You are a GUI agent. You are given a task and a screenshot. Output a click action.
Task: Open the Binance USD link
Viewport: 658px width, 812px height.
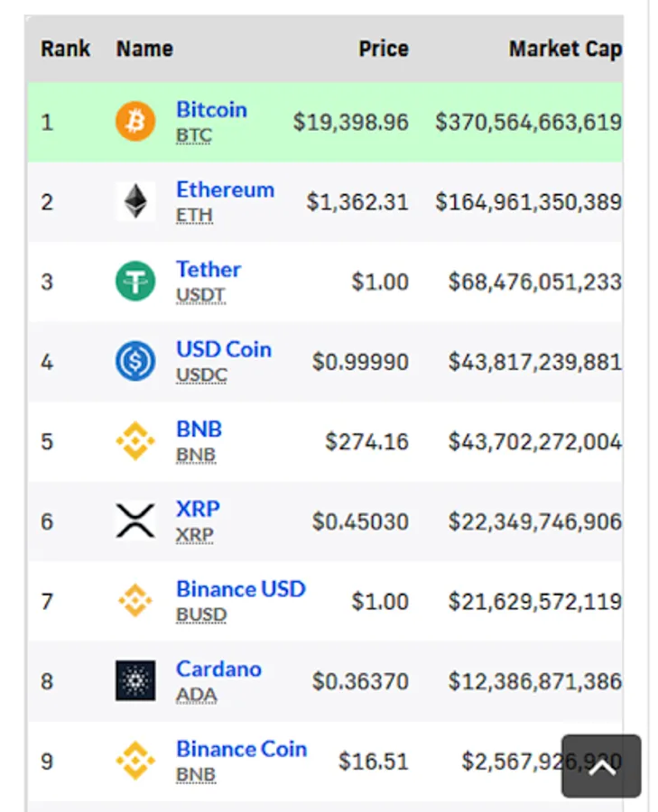pyautogui.click(x=241, y=589)
